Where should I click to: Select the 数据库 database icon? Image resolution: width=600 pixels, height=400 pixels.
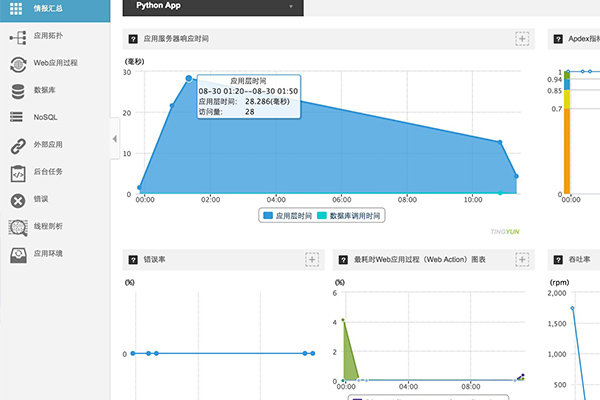(17, 91)
